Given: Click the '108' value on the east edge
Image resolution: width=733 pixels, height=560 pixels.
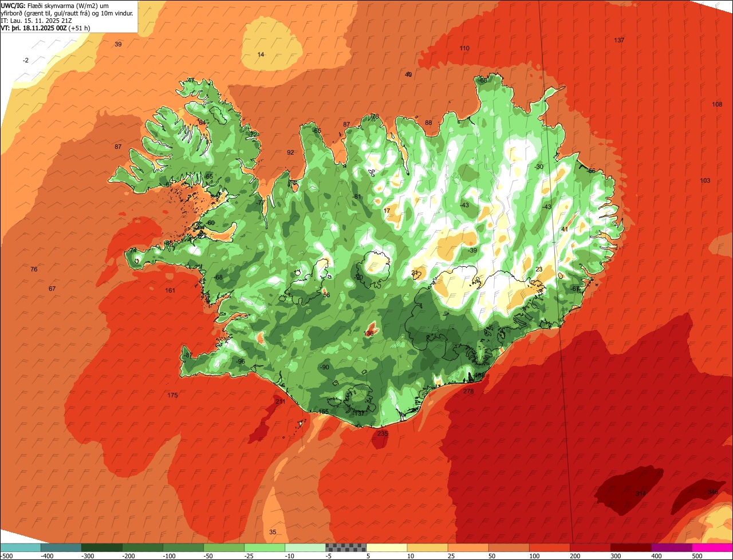Looking at the screenshot, I should [x=717, y=104].
